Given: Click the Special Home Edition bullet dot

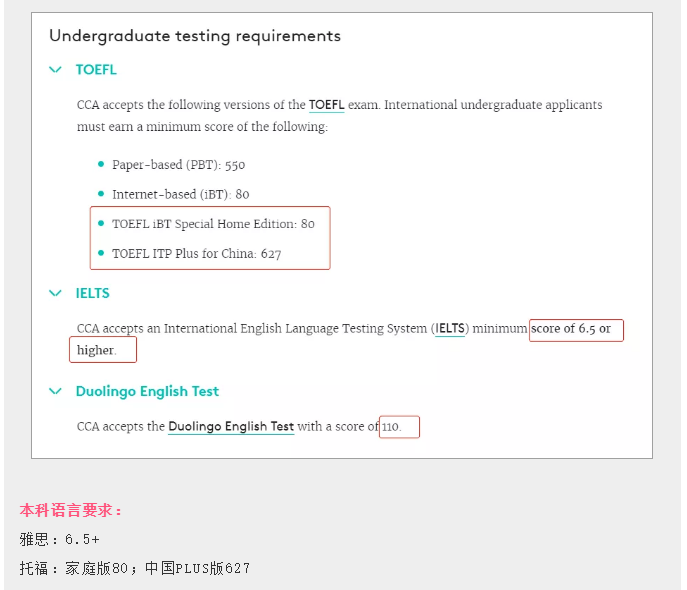Looking at the screenshot, I should click(101, 223).
